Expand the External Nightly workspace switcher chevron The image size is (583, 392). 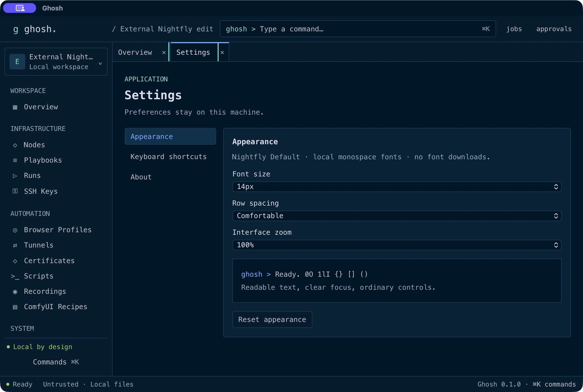coord(100,63)
